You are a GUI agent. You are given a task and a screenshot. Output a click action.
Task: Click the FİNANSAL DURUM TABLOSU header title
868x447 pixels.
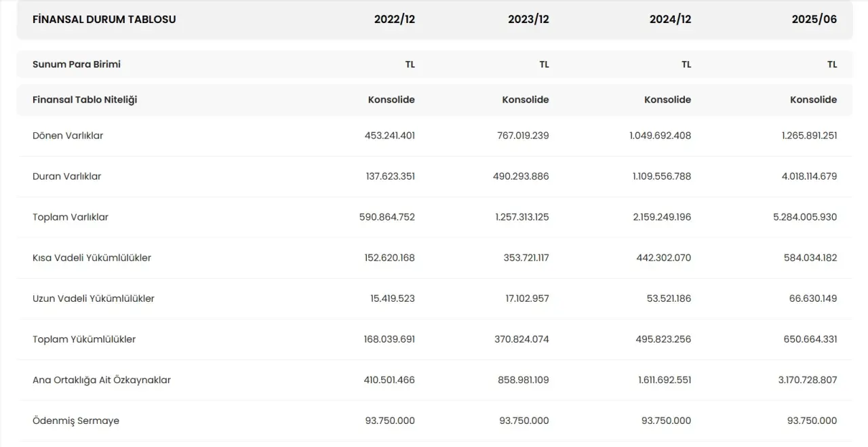[104, 20]
